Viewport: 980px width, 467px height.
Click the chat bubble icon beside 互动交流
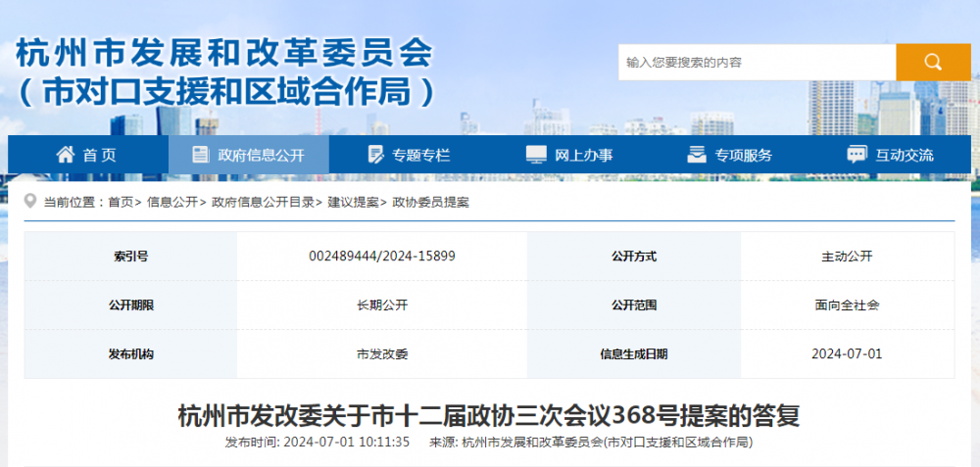click(x=857, y=155)
